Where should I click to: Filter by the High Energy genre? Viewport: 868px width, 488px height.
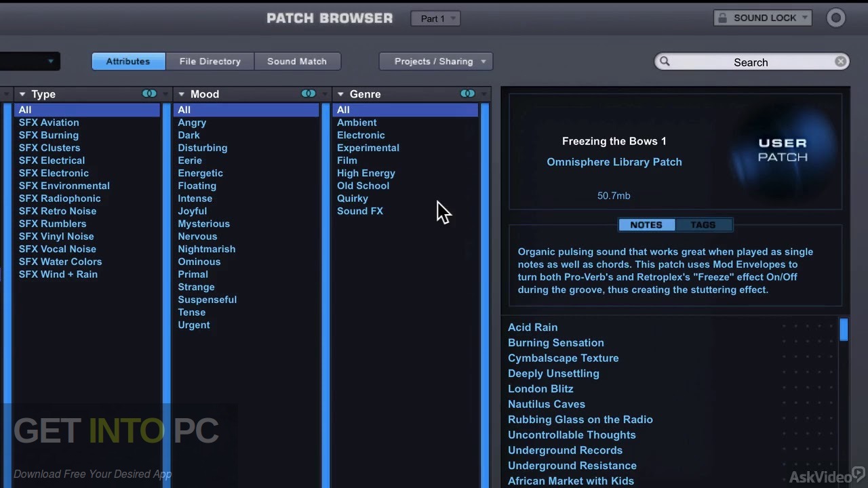(366, 173)
